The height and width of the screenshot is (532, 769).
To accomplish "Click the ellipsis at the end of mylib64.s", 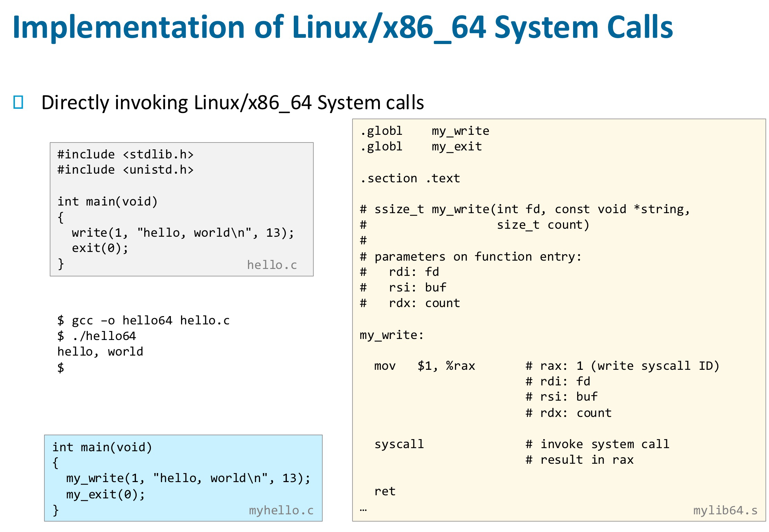I will [363, 510].
